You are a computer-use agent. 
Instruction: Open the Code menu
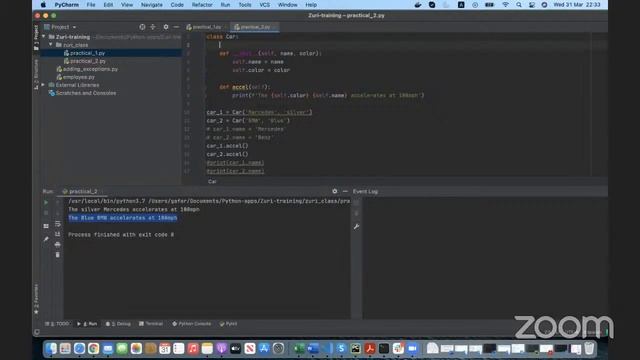(x=177, y=5)
